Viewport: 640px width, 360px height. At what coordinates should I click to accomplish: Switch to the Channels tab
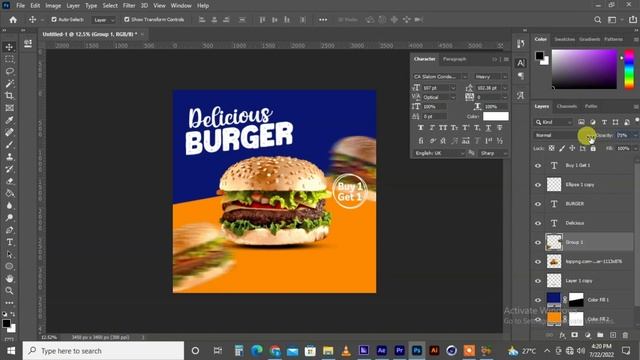point(567,106)
